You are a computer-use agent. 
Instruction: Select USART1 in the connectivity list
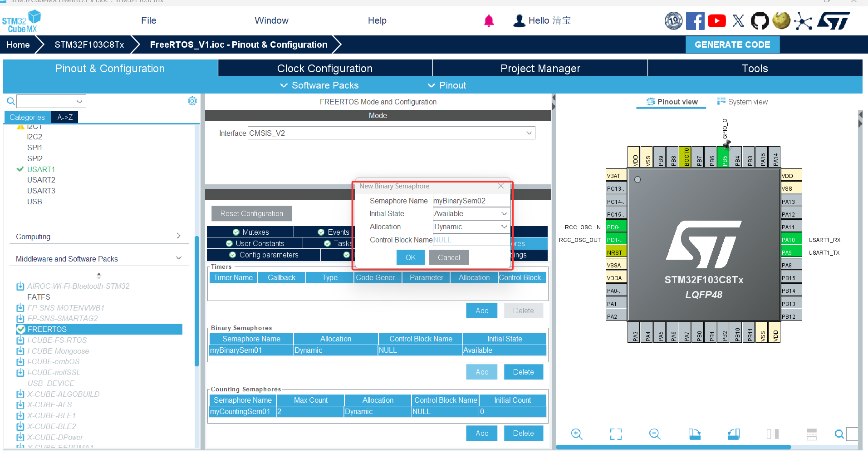pos(41,169)
